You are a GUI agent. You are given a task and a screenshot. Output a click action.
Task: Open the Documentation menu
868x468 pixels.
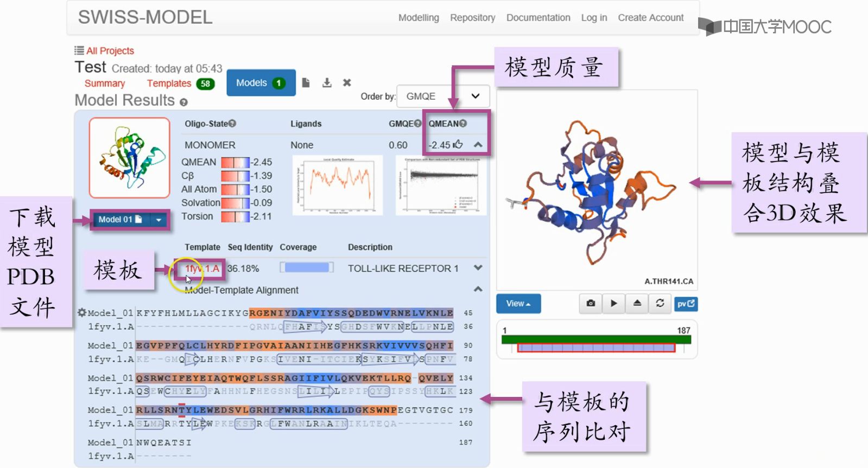538,18
